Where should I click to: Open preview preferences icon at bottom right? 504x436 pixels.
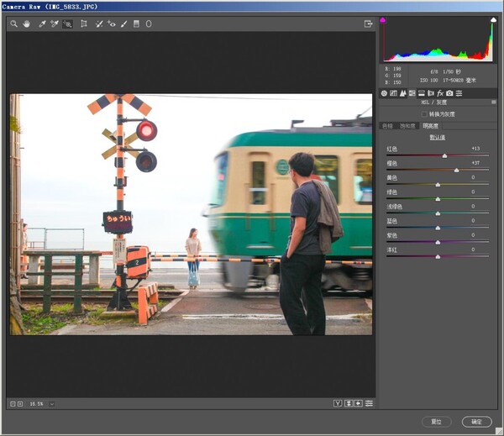[369, 403]
